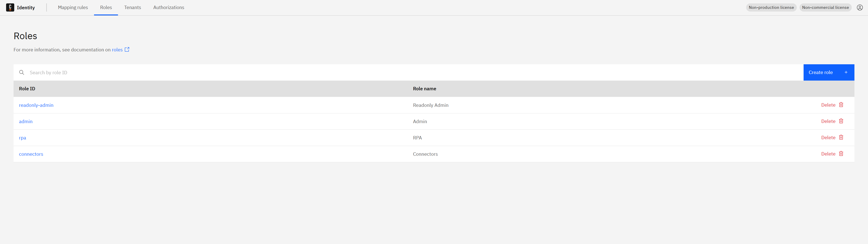Image resolution: width=868 pixels, height=244 pixels.
Task: Focus the Search by role ID field
Action: coord(404,73)
